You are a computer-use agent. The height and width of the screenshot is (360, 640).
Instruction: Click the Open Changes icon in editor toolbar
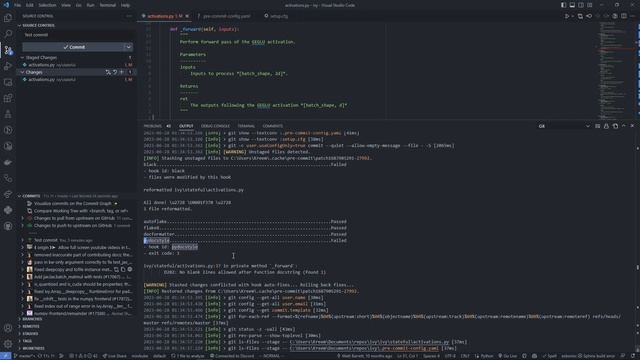(580, 16)
